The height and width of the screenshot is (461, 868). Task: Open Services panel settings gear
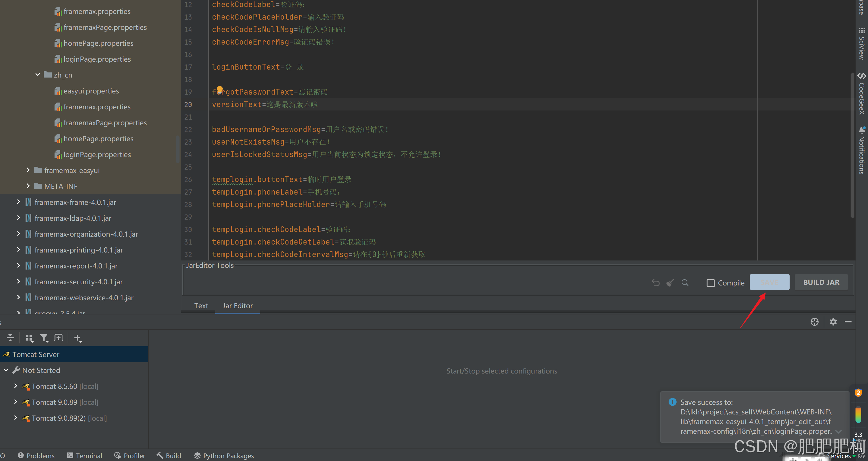coord(833,322)
